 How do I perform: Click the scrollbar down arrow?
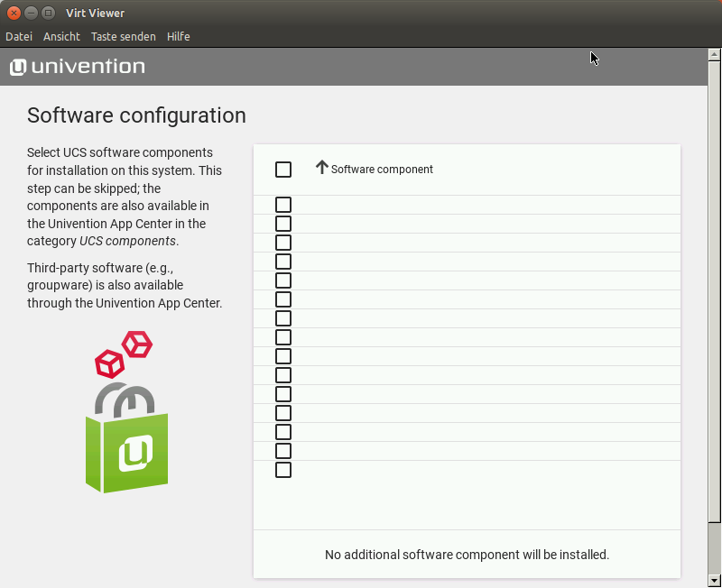[714, 580]
